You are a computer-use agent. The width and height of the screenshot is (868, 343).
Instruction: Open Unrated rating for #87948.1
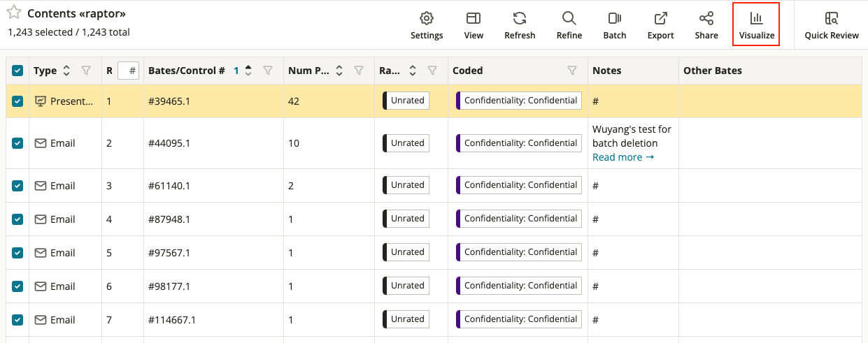(406, 219)
